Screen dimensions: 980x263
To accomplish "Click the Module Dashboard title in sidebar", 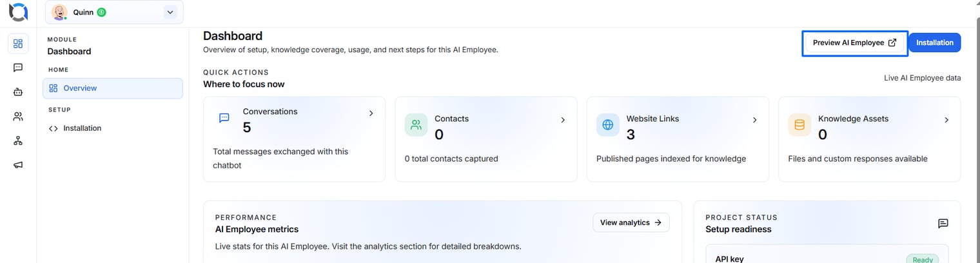I will point(69,52).
